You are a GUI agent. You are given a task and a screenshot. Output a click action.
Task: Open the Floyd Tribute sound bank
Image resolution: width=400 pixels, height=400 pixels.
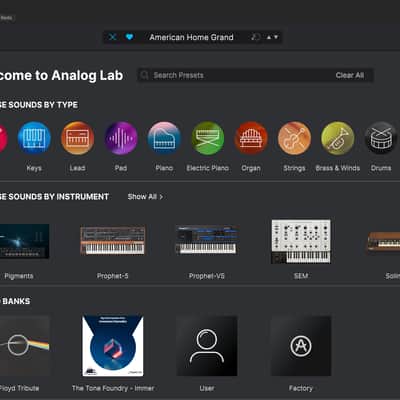[25, 346]
